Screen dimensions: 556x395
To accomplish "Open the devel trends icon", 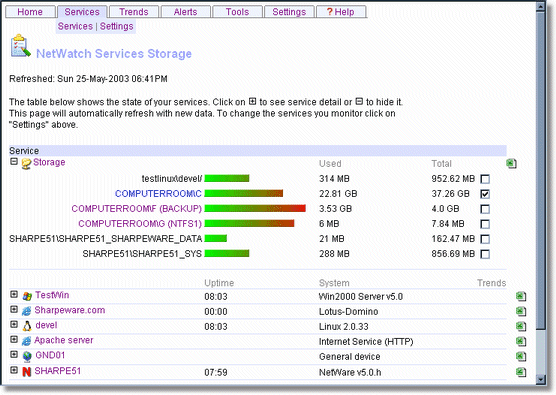I will [x=521, y=326].
